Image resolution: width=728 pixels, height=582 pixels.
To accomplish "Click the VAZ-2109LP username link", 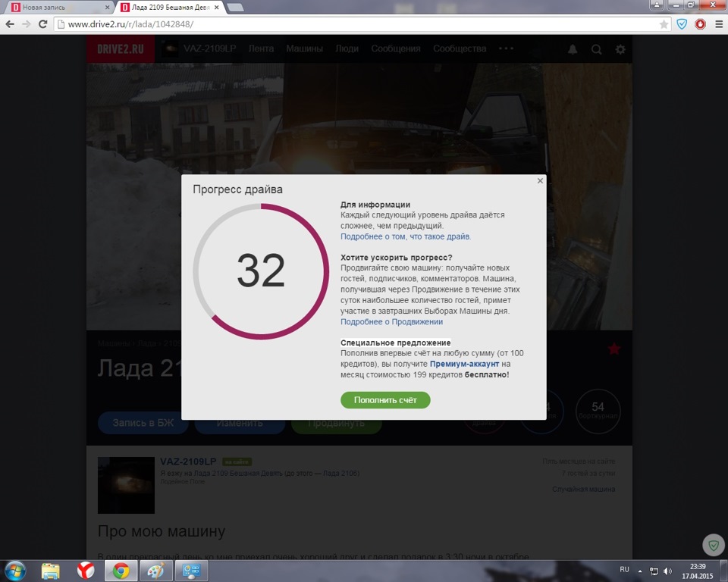I will tap(188, 462).
